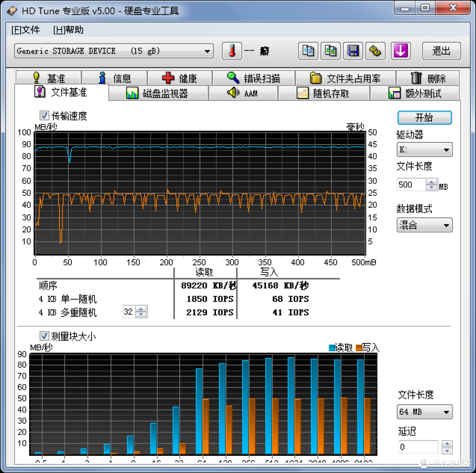Viewport: 476px width, 473px height.
Task: Expand the Generic STORAGE DEVICE dropdown
Action: 114,51
